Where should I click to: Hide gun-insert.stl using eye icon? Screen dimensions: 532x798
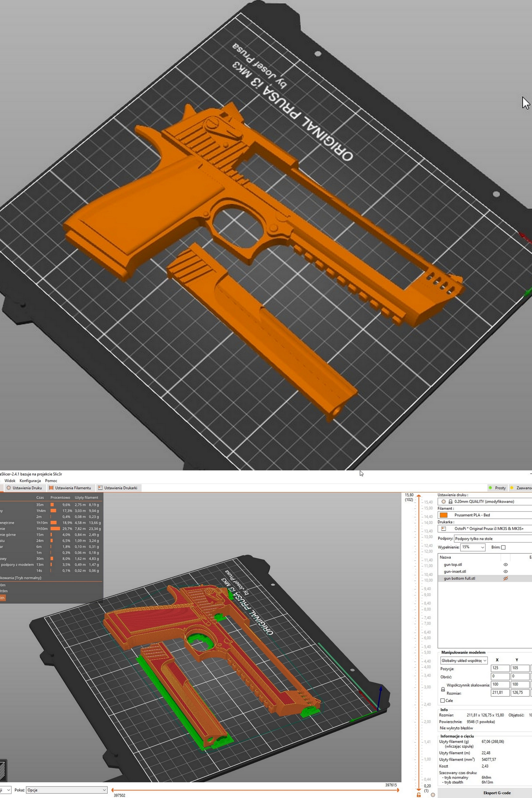click(x=506, y=571)
